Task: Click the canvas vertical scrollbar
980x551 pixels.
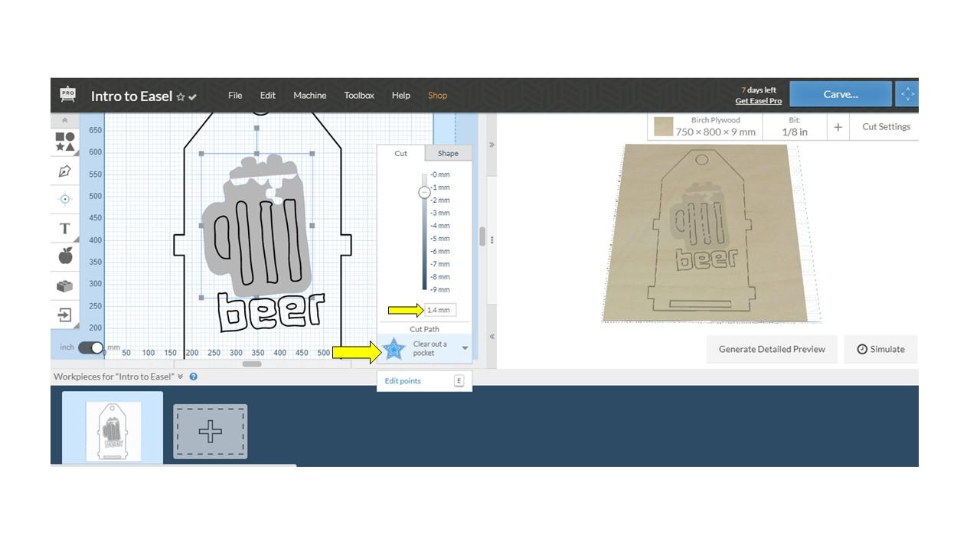Action: (482, 237)
